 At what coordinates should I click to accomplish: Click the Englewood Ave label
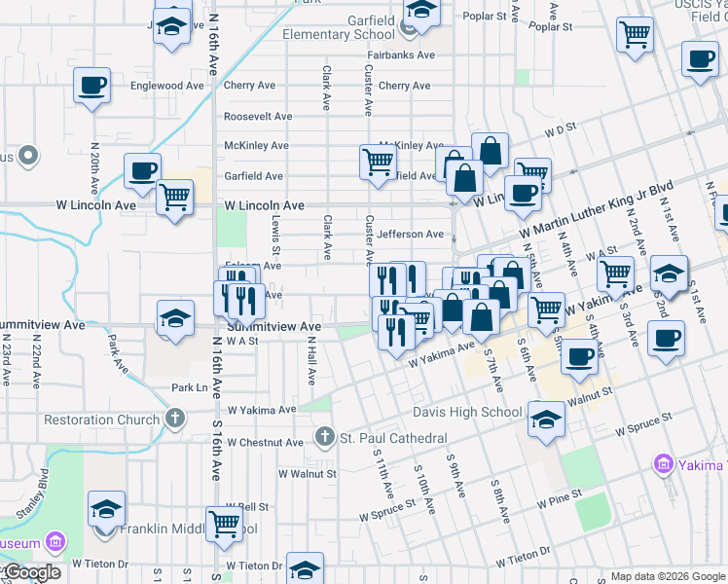[x=167, y=86]
